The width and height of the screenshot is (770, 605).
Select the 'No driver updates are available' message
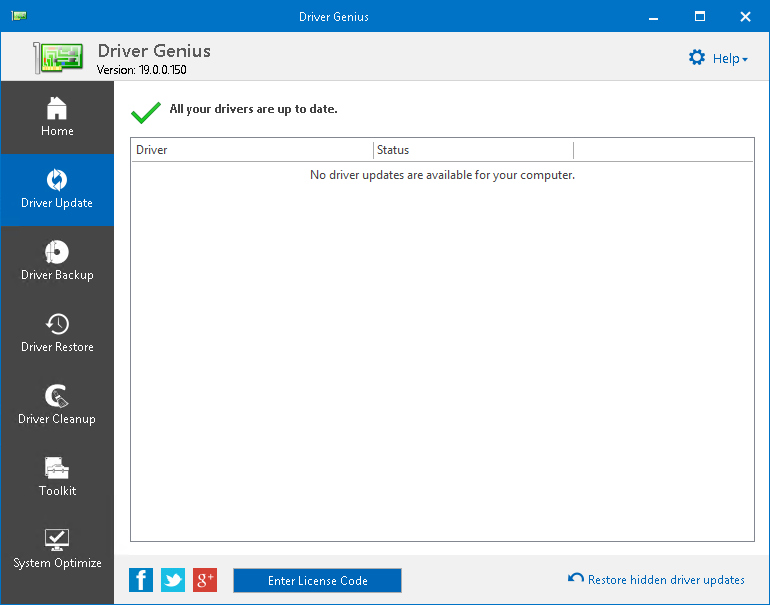point(442,175)
